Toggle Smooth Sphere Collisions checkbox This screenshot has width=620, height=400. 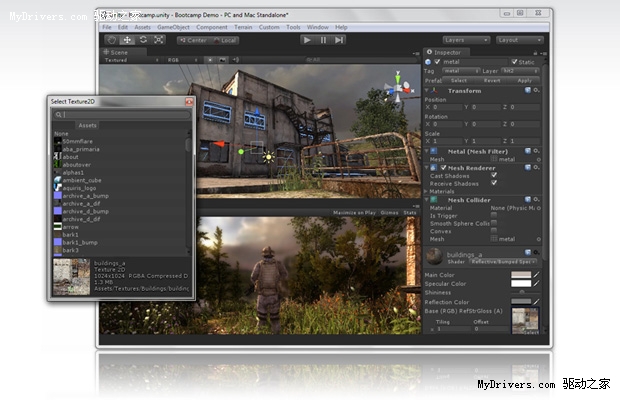pyautogui.click(x=494, y=223)
